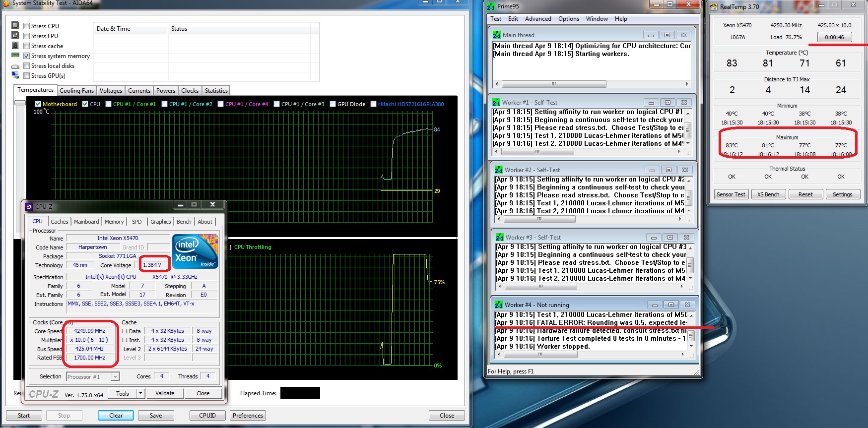Click the Status column header in AIDA64

[239, 29]
